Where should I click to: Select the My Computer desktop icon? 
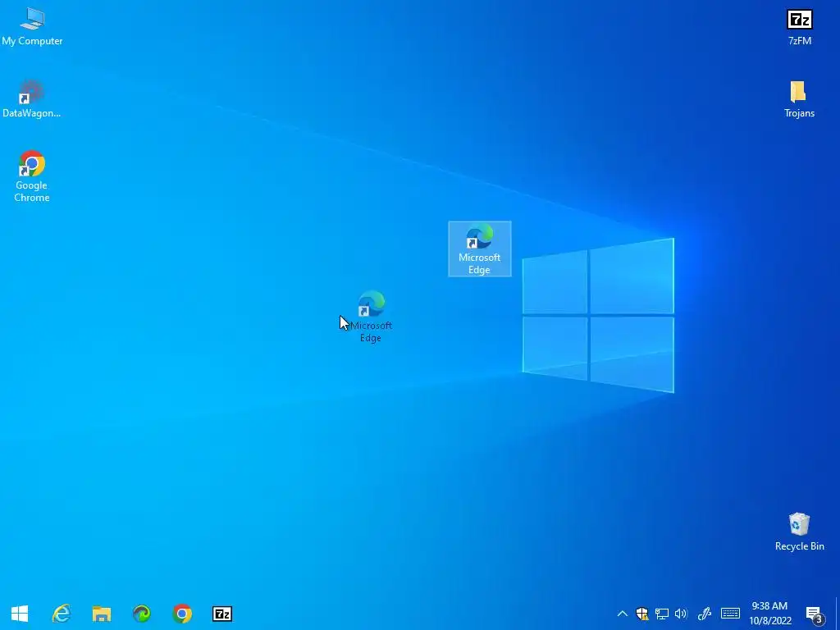(x=32, y=26)
